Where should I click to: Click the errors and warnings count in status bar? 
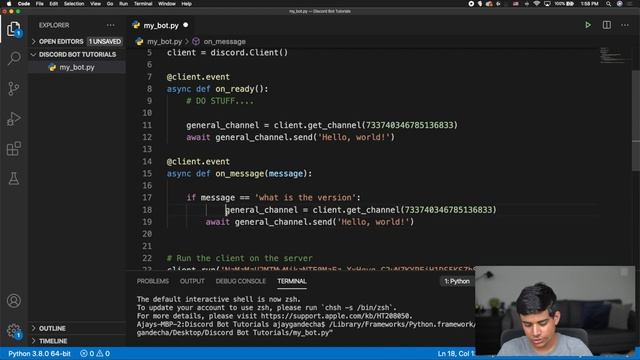coord(95,353)
